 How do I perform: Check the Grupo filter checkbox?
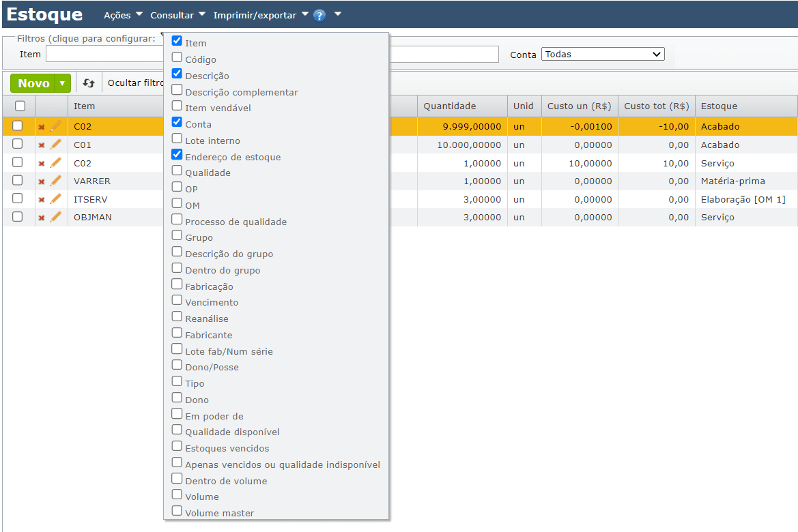pyautogui.click(x=177, y=235)
